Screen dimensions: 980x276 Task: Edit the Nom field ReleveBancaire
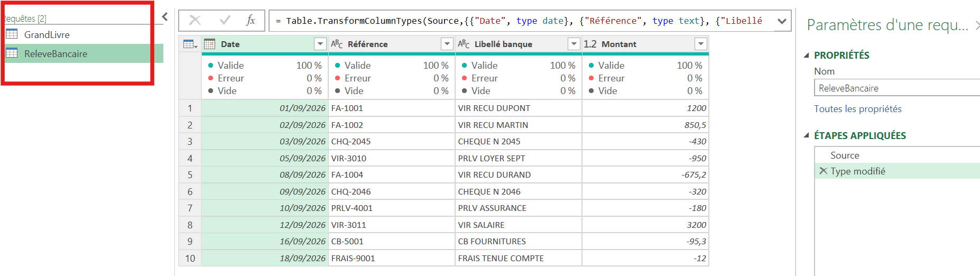[x=897, y=88]
